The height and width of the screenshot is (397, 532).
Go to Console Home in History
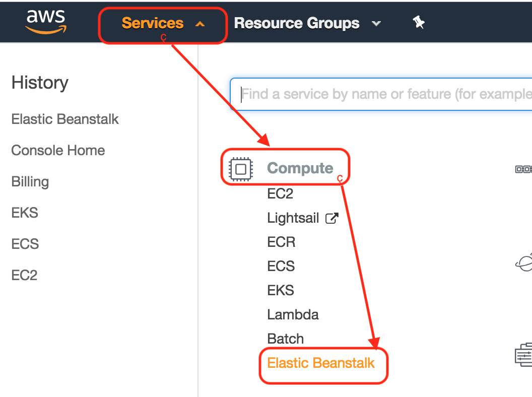[58, 151]
